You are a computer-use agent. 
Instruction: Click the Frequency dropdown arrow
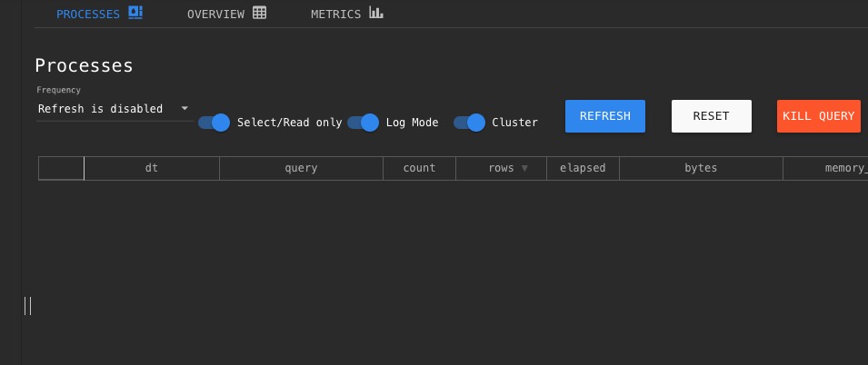point(185,108)
